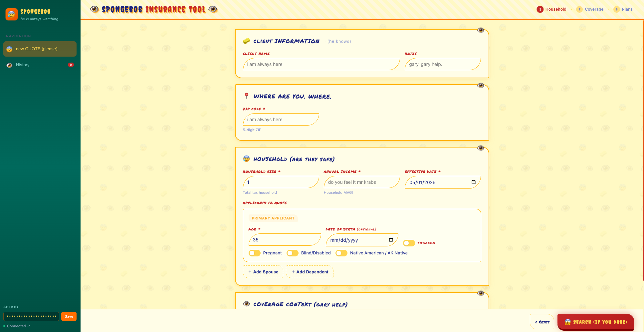Click the ZIP Code input field
Image resolution: width=644 pixels, height=332 pixels.
tap(281, 120)
